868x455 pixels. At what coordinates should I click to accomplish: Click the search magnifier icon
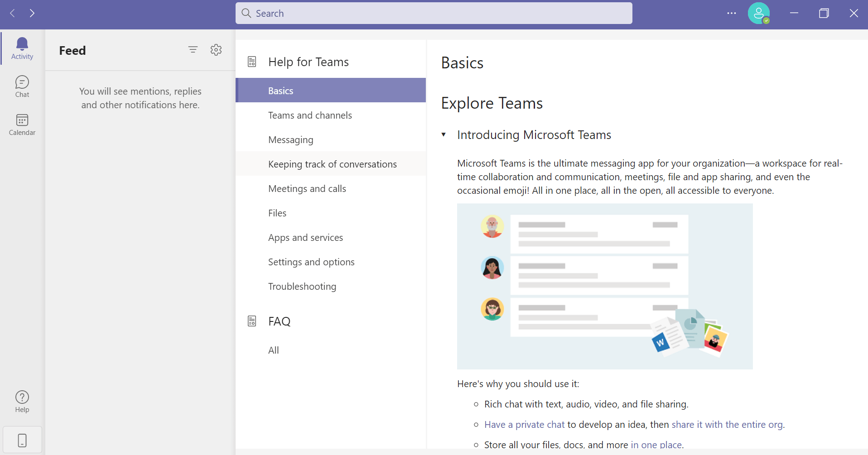pyautogui.click(x=246, y=13)
